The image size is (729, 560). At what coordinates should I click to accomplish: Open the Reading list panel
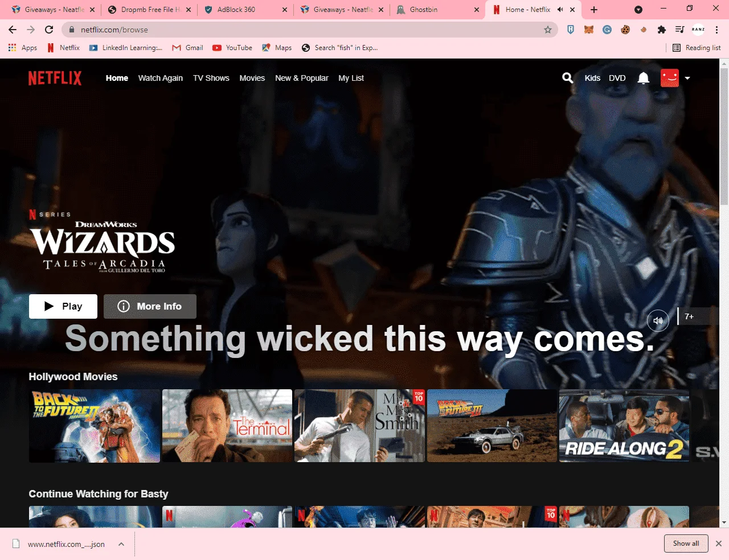(697, 48)
